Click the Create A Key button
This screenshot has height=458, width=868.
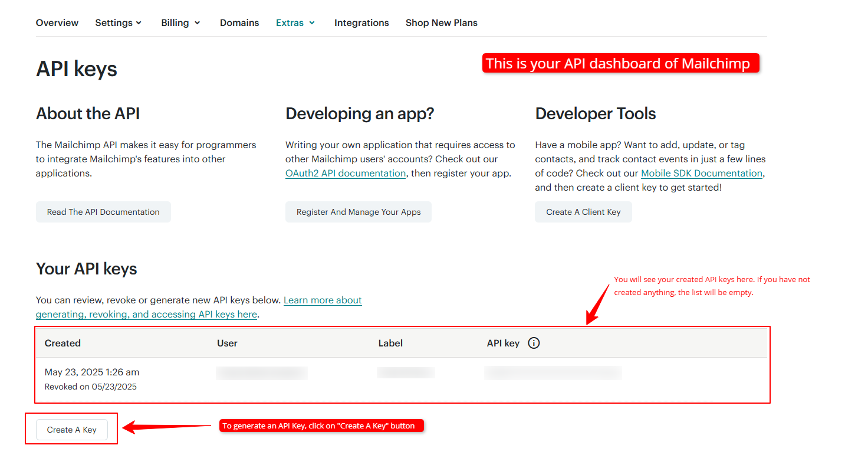coord(72,430)
